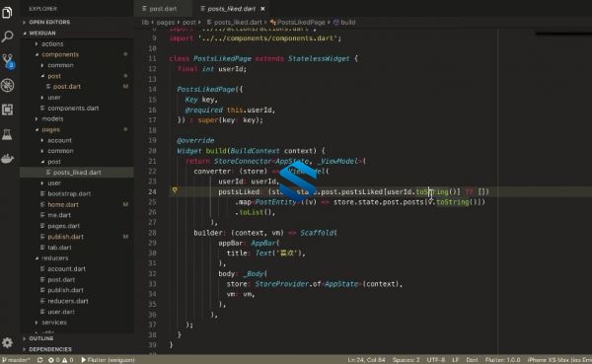This screenshot has height=364, width=592.
Task: Click LF end-of-line setting
Action: pyautogui.click(x=455, y=360)
